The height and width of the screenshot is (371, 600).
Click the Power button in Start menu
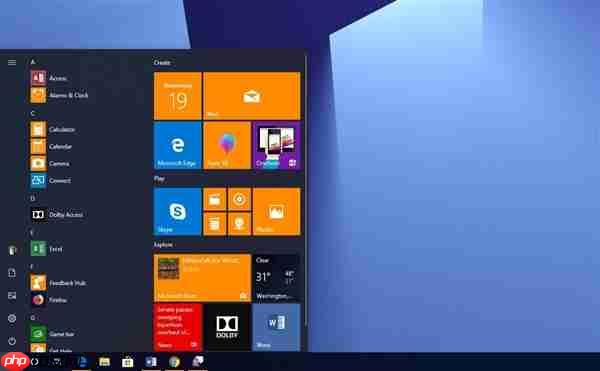[12, 341]
